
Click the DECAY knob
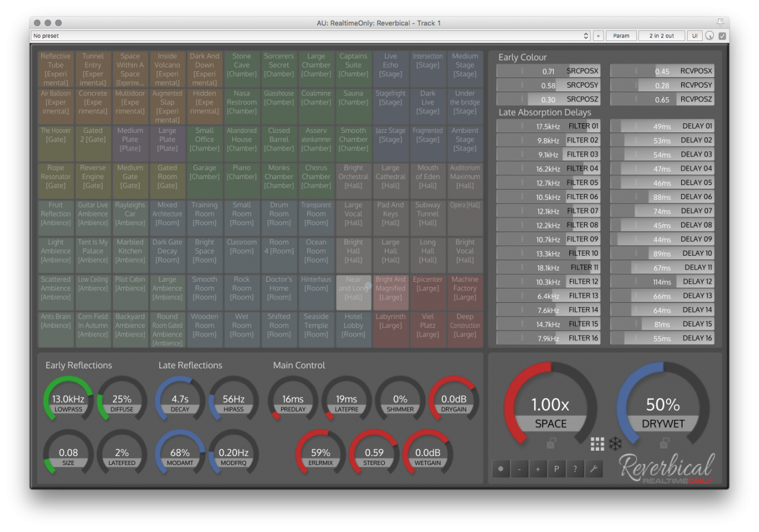coord(180,400)
